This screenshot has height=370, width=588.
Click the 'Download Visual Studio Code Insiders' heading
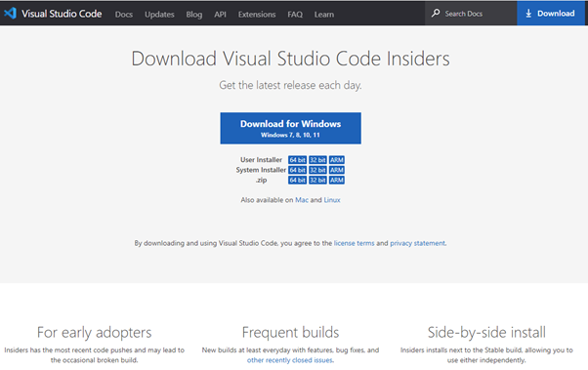pos(291,59)
